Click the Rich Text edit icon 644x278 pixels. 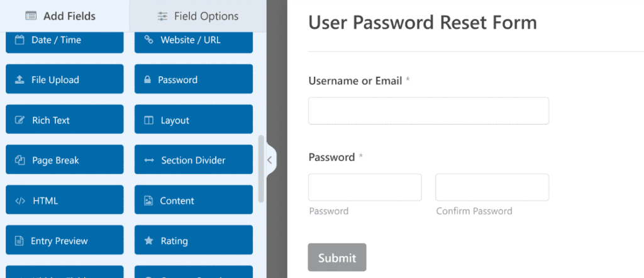click(x=19, y=120)
